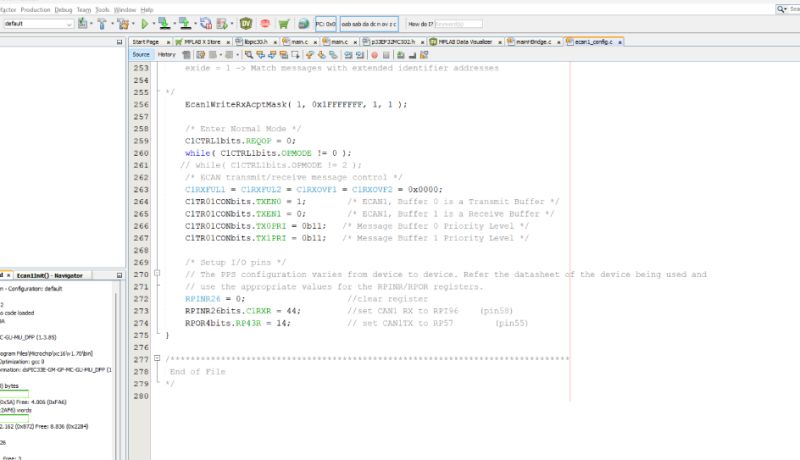
Task: Run the project with the green play icon
Action: click(144, 23)
